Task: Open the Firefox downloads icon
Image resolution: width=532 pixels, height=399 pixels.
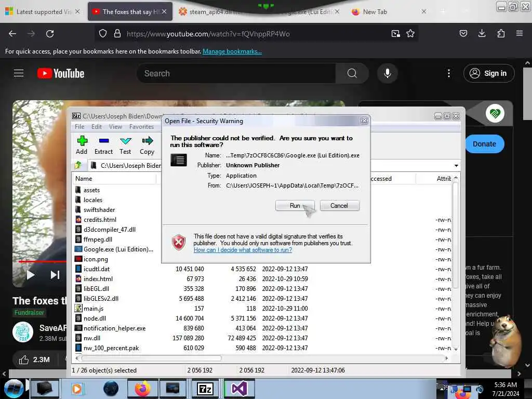Action: point(482,34)
